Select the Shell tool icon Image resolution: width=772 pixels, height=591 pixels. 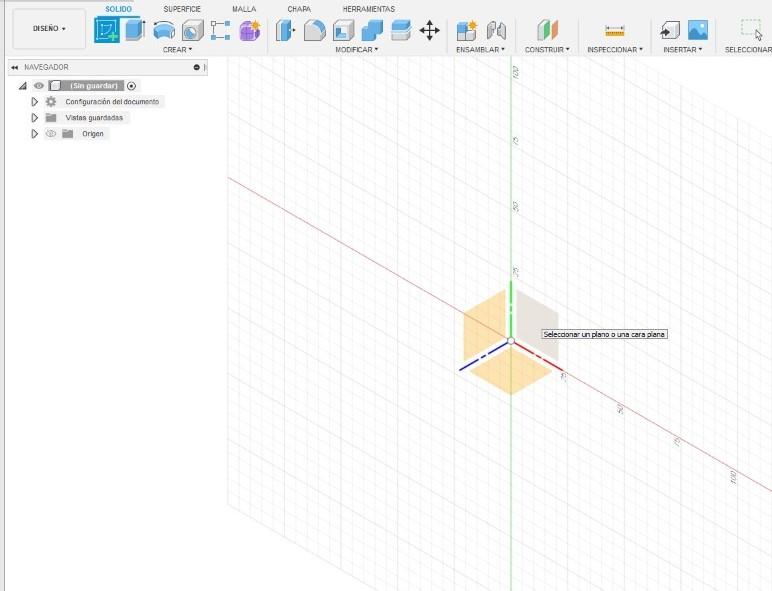pos(343,31)
